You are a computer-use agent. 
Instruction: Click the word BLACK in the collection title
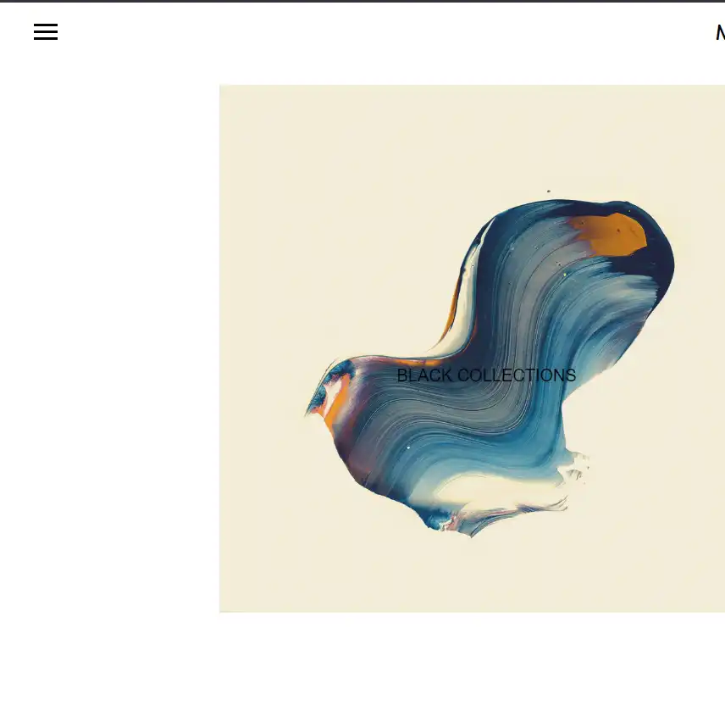pos(424,375)
